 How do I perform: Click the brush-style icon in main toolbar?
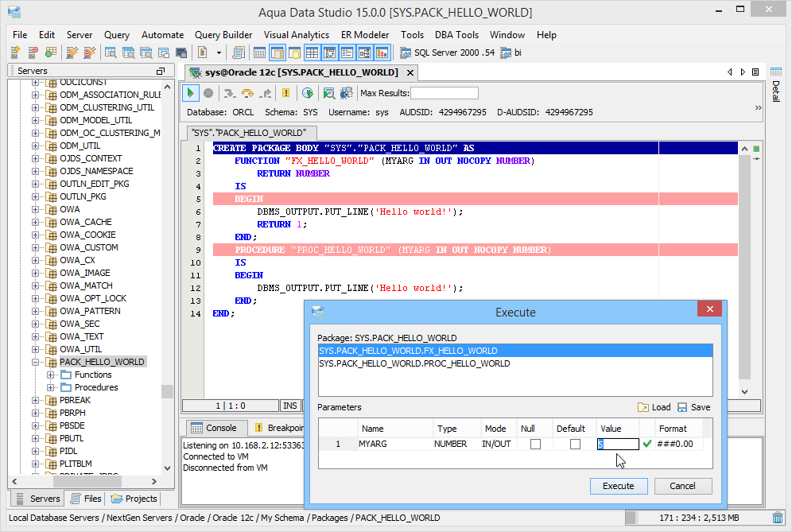pyautogui.click(x=72, y=52)
